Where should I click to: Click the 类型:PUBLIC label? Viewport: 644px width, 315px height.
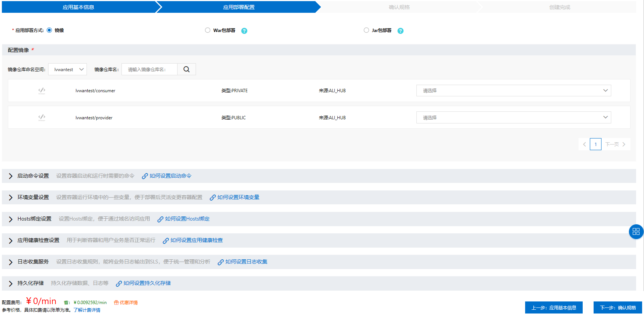tap(233, 118)
